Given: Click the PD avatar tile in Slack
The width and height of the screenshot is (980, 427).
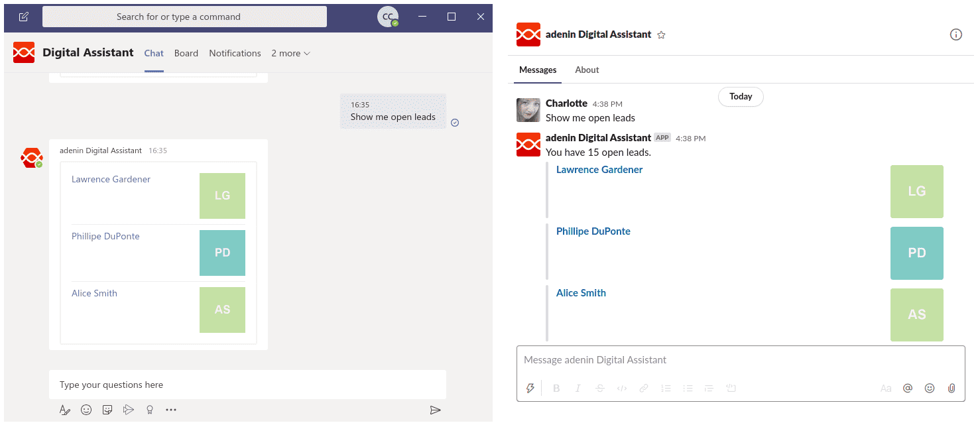Looking at the screenshot, I should tap(917, 253).
